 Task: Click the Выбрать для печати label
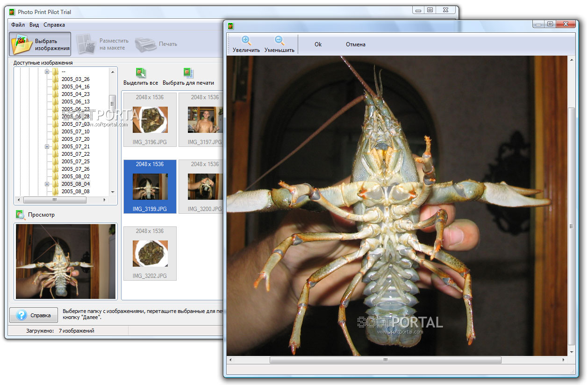(x=188, y=83)
